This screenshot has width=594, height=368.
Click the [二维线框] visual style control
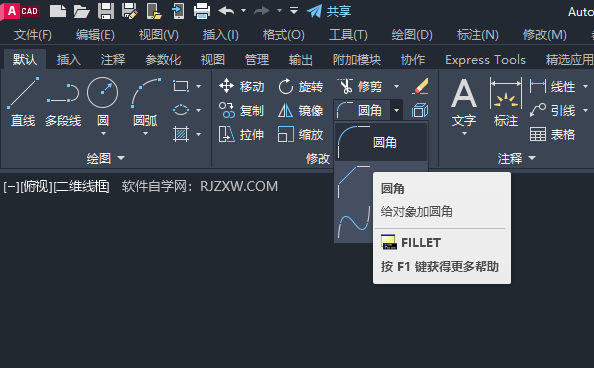[82, 186]
